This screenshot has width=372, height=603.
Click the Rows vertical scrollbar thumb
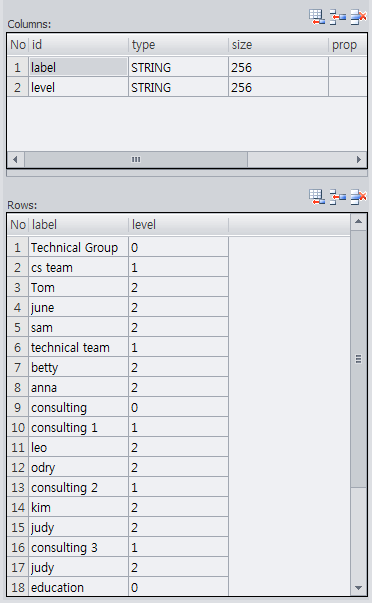[359, 359]
